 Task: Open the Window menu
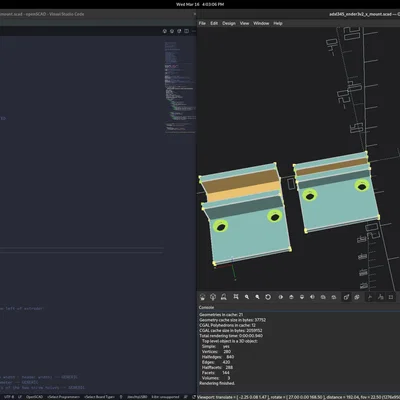[x=261, y=23]
